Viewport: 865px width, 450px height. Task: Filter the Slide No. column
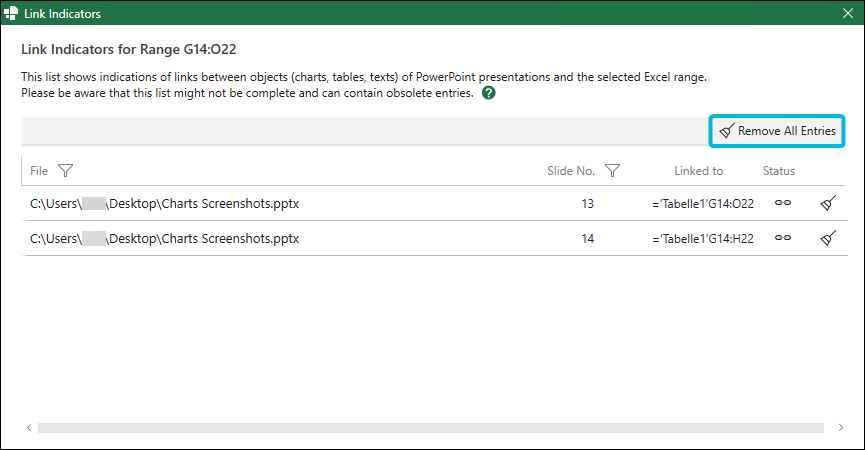tap(612, 171)
